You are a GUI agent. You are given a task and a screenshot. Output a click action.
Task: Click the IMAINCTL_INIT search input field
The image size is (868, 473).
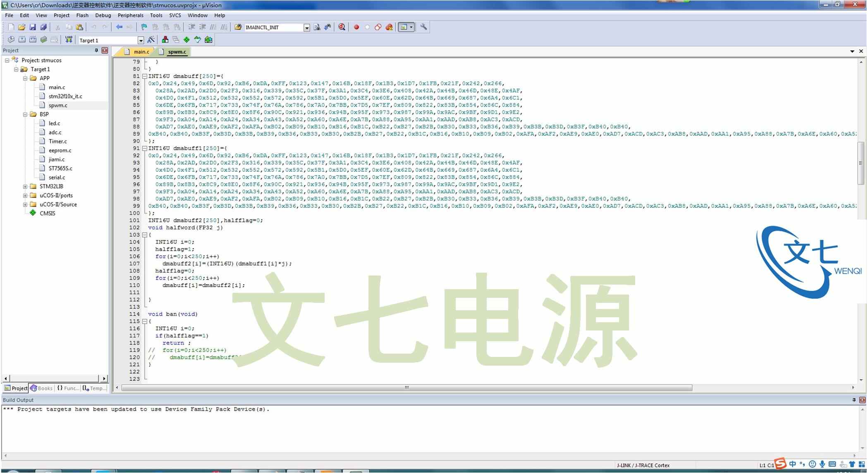(x=274, y=28)
